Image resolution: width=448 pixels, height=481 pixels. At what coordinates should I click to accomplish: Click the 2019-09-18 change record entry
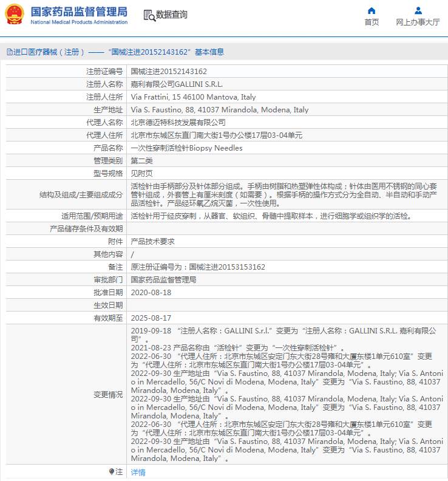(x=283, y=335)
